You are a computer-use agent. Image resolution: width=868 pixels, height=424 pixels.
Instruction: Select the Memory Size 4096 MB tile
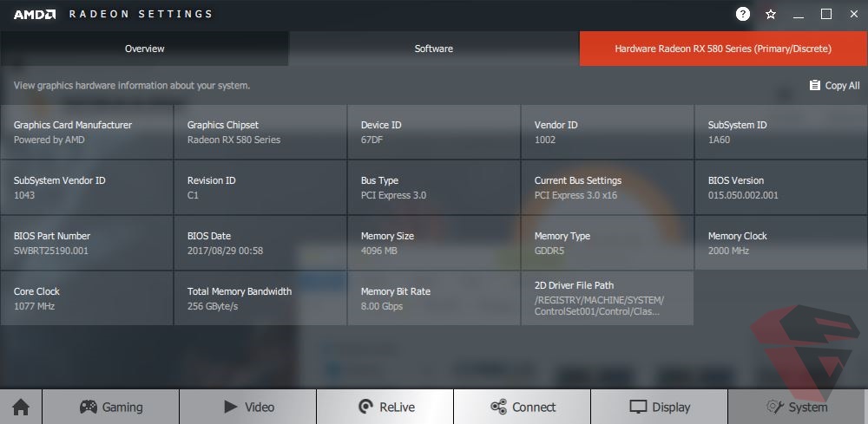pos(434,243)
